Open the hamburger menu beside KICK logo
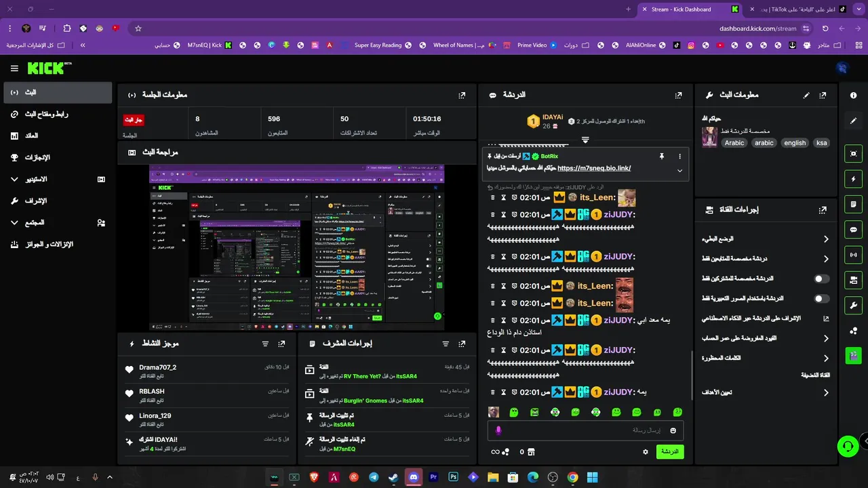The image size is (868, 488). coord(14,68)
